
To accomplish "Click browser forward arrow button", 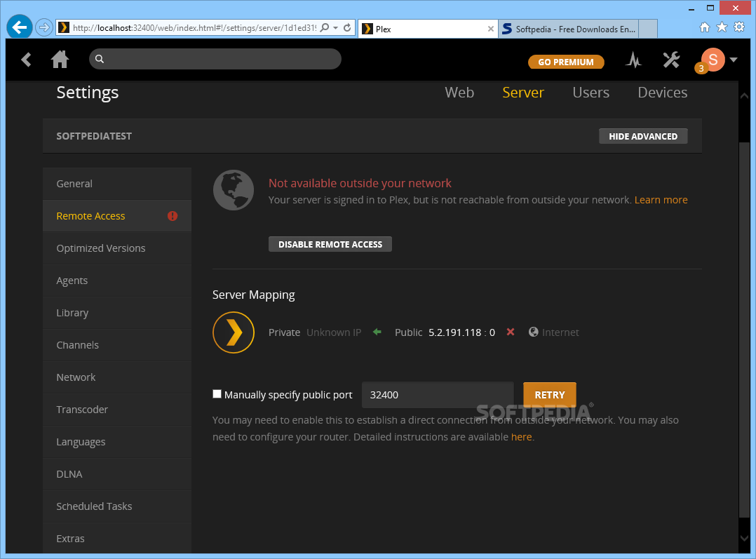I will 44,27.
